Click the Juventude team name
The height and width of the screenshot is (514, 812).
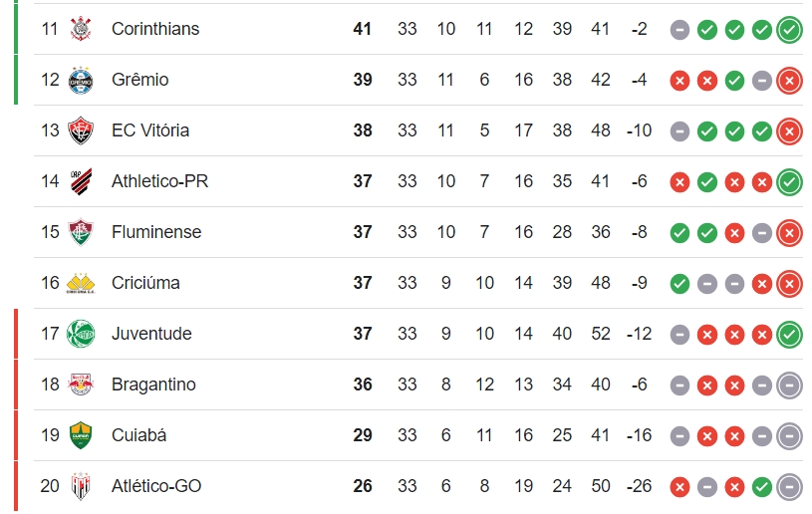(x=151, y=334)
